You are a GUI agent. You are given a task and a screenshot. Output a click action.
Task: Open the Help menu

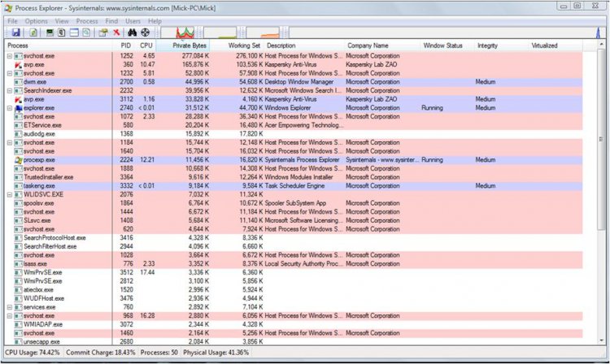point(155,21)
